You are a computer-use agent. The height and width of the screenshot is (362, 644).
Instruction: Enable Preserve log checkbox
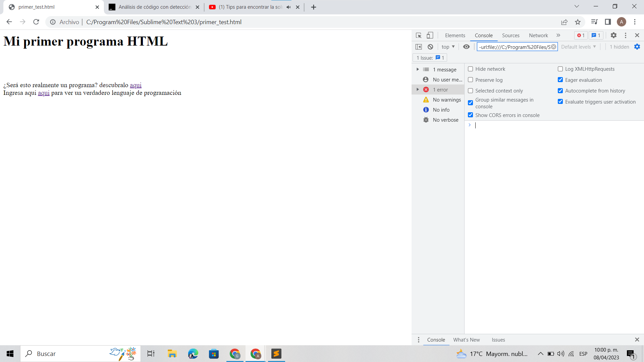tap(471, 79)
